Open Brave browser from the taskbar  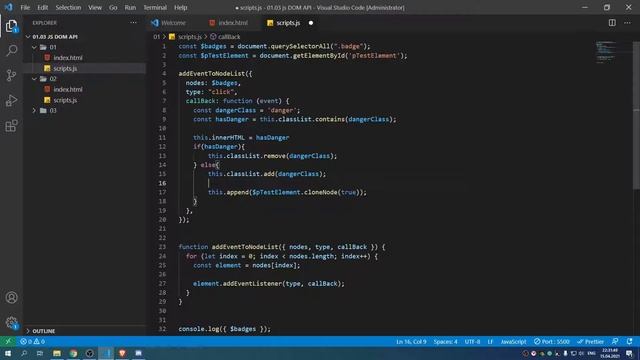point(122,353)
